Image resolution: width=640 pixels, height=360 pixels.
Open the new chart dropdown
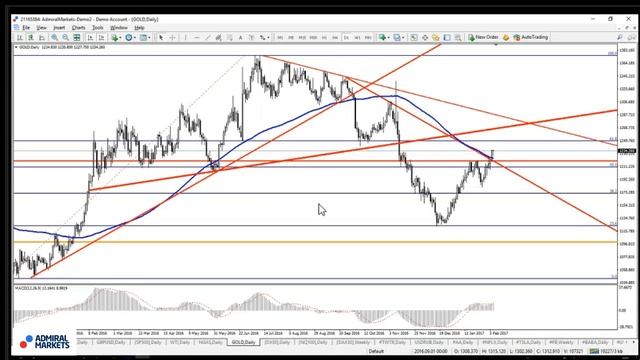click(384, 38)
